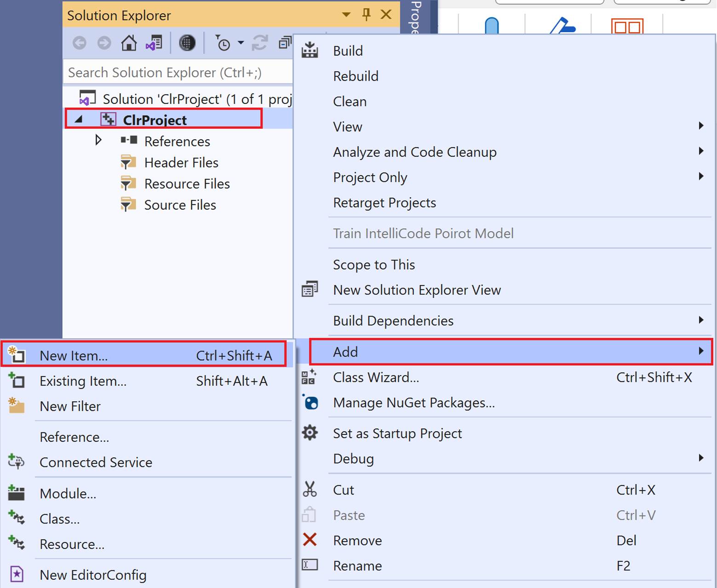Open the Pending Changes Filter clock icon
The height and width of the screenshot is (588, 717).
[x=223, y=43]
